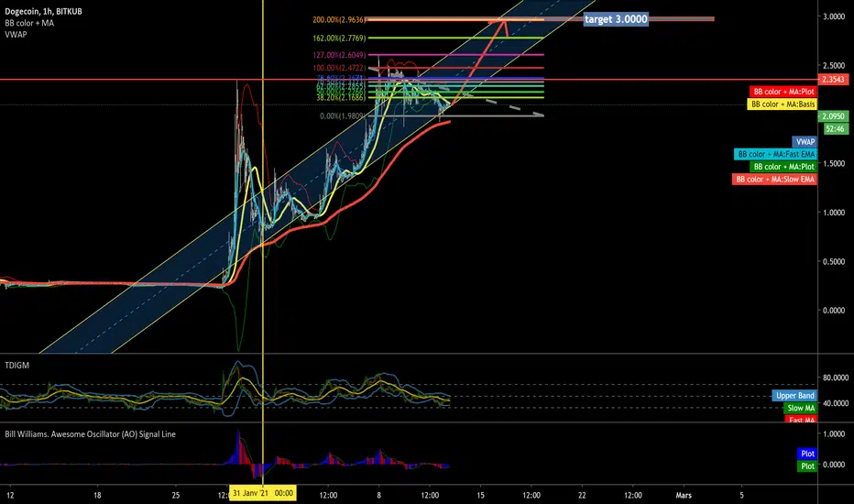Select the 0.00%(1.9809) Fibonacci level label
The width and height of the screenshot is (854, 504).
pos(342,116)
